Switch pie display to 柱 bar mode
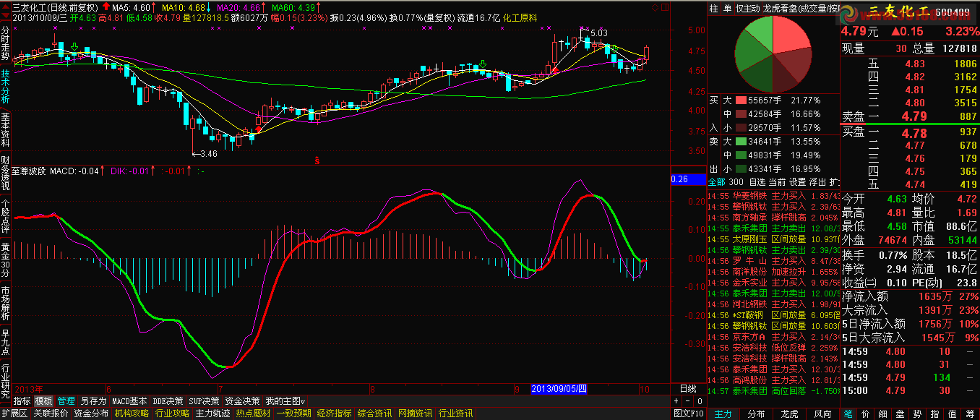 click(x=714, y=8)
